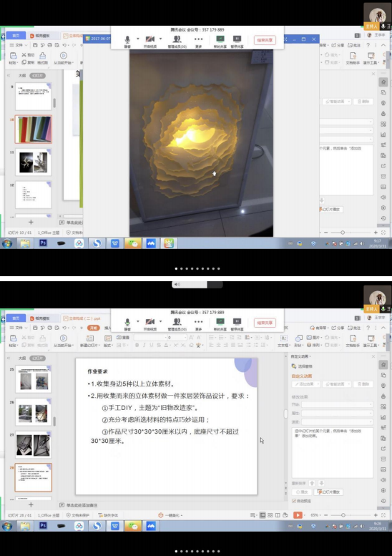Toggle normal view in the status bar
This screenshot has height=556, width=392.
pos(263,515)
